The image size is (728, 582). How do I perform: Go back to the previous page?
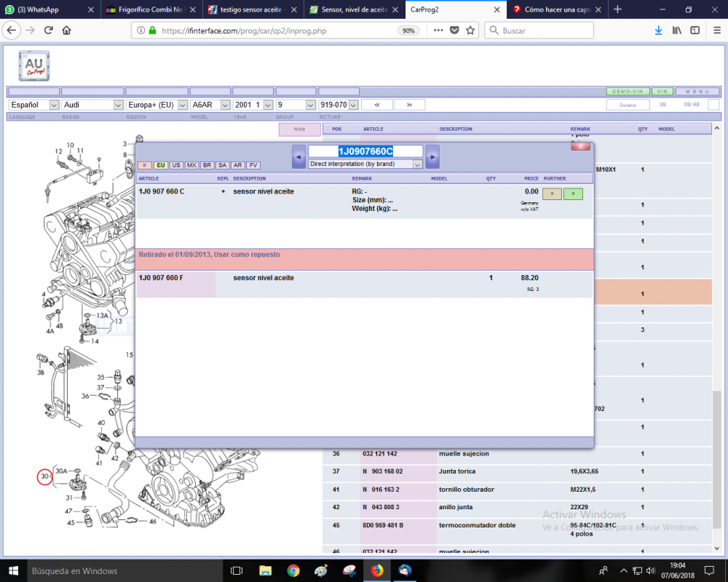coord(11,31)
